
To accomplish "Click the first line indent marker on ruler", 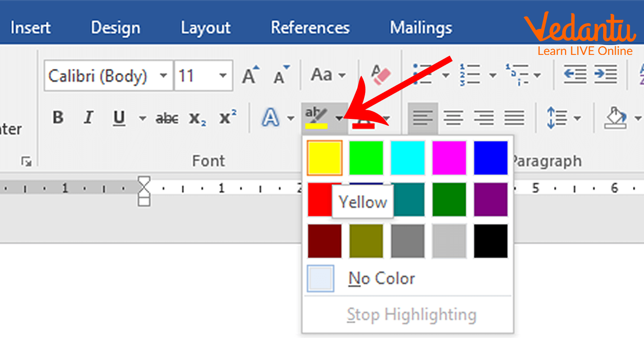I will point(144,182).
